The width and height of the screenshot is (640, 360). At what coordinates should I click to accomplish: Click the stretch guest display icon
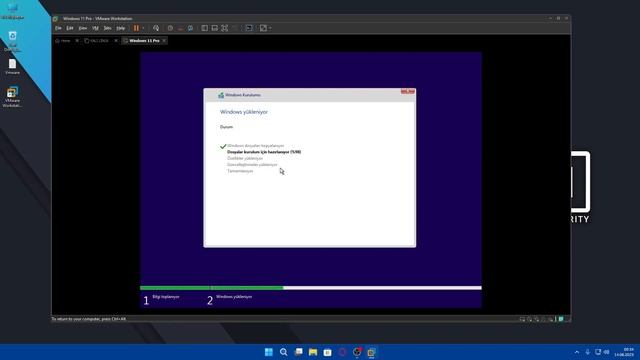click(263, 28)
